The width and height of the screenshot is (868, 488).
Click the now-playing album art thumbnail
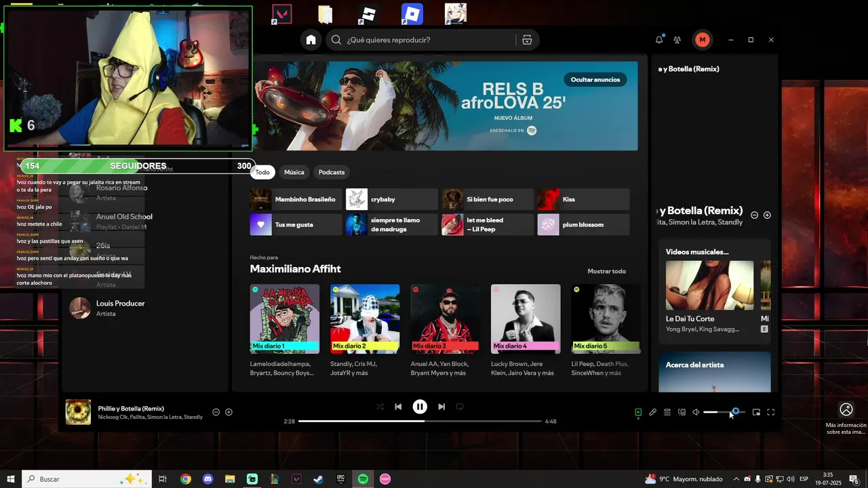point(78,412)
